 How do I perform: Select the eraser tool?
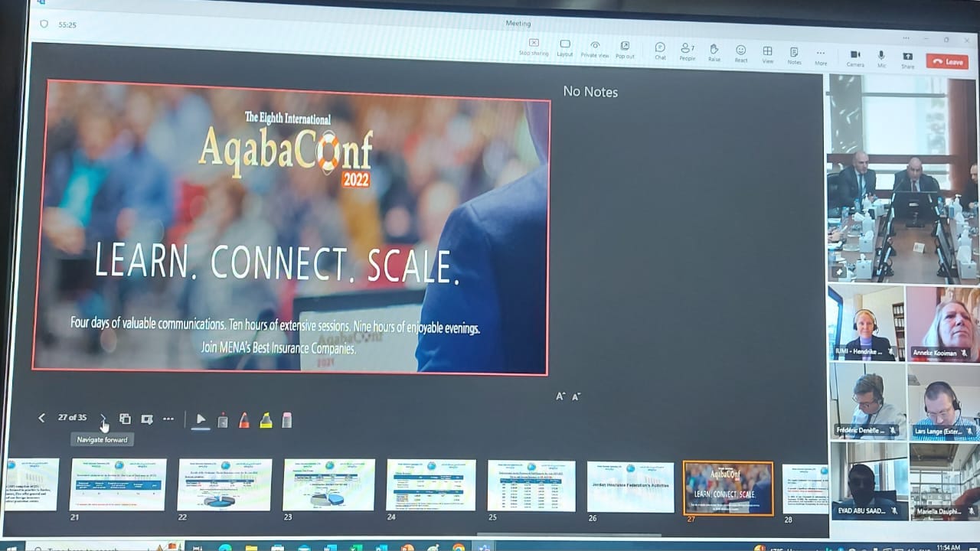click(287, 420)
